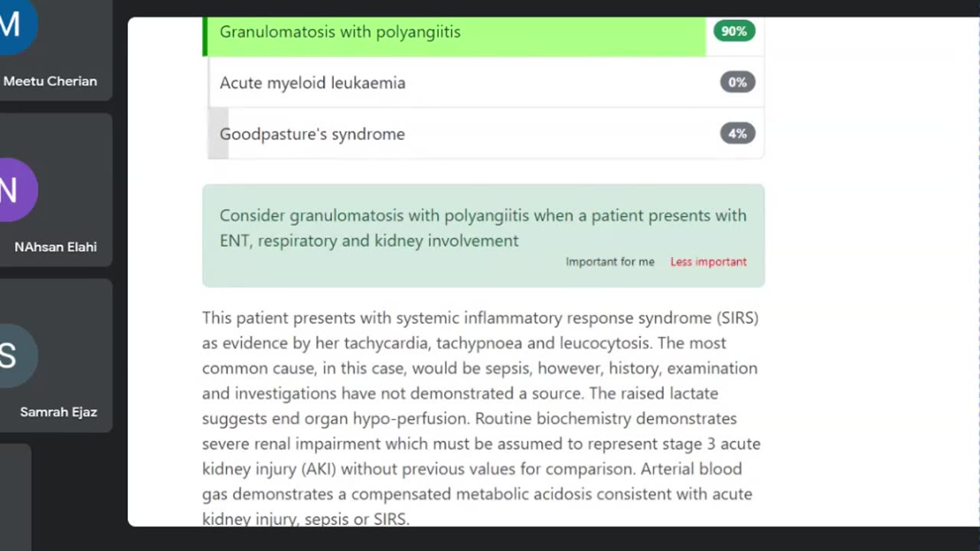Image resolution: width=980 pixels, height=551 pixels.
Task: Click the Meetu Cherian name label
Action: point(51,81)
